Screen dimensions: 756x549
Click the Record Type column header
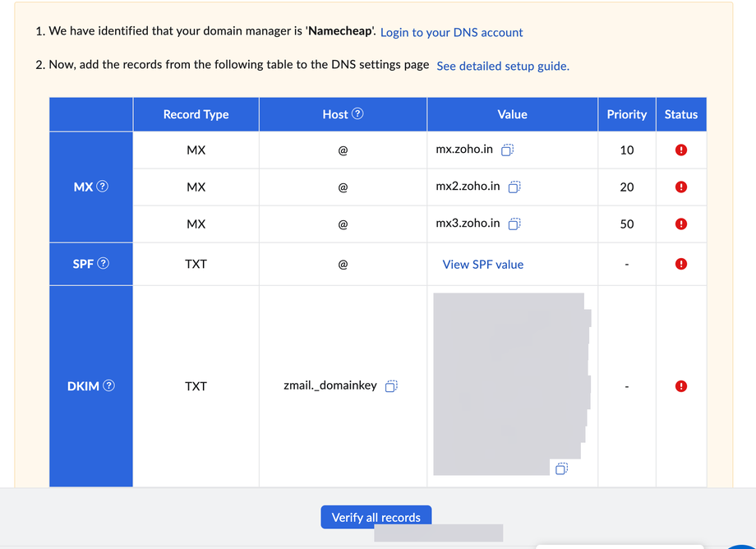[196, 114]
